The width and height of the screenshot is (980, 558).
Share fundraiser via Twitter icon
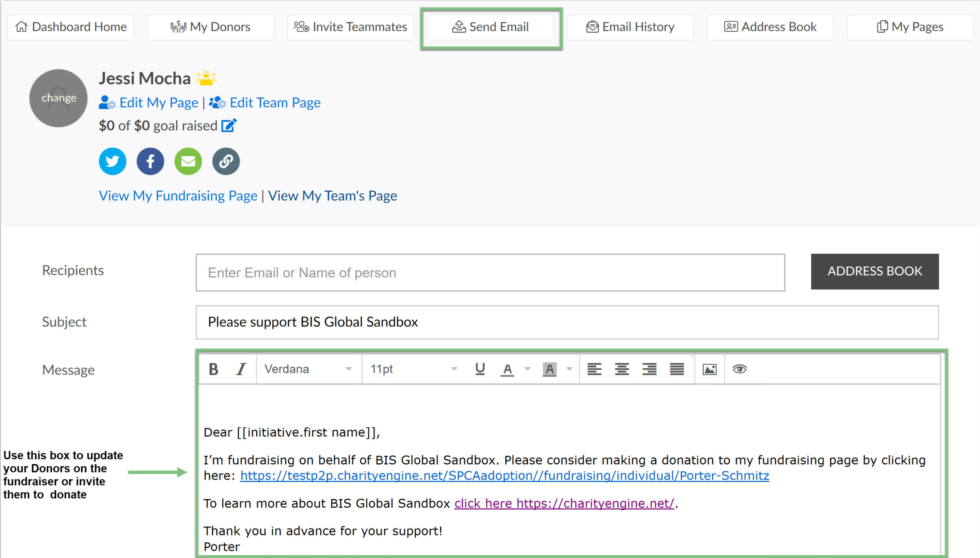112,161
